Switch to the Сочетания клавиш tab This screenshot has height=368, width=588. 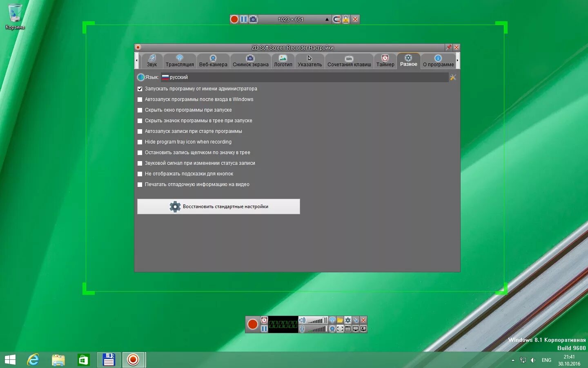click(349, 61)
